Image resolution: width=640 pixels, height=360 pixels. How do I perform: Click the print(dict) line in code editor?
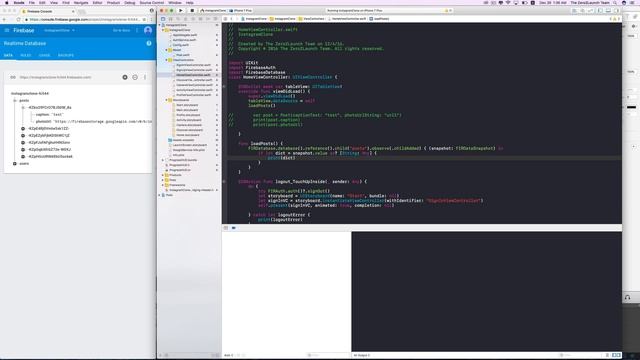[x=281, y=158]
